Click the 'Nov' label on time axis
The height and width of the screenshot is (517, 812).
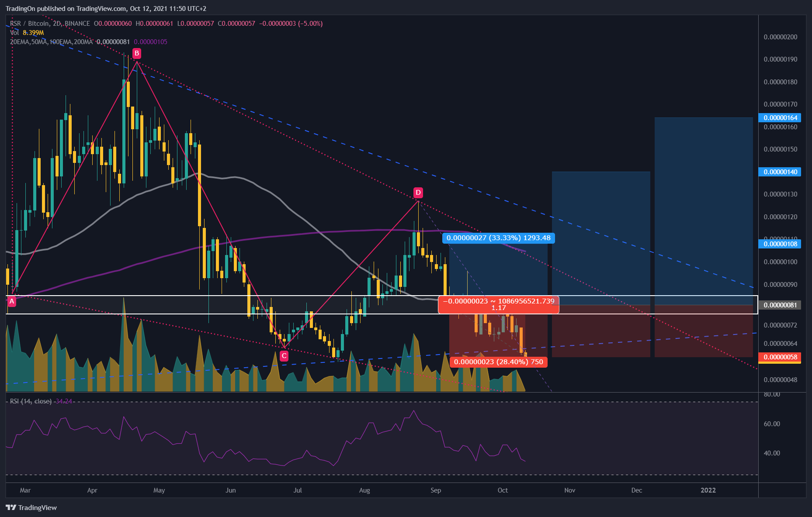570,490
